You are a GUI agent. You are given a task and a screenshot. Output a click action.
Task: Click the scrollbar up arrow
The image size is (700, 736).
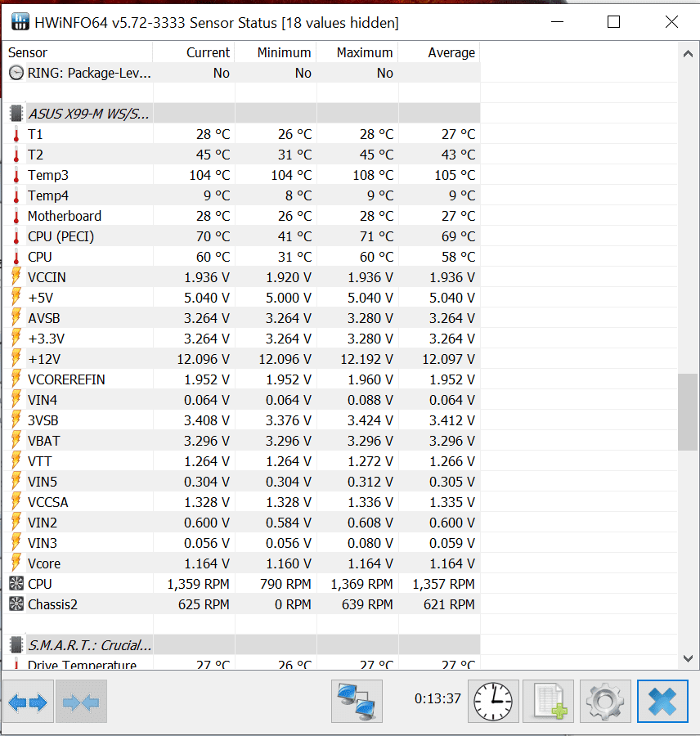(x=688, y=54)
